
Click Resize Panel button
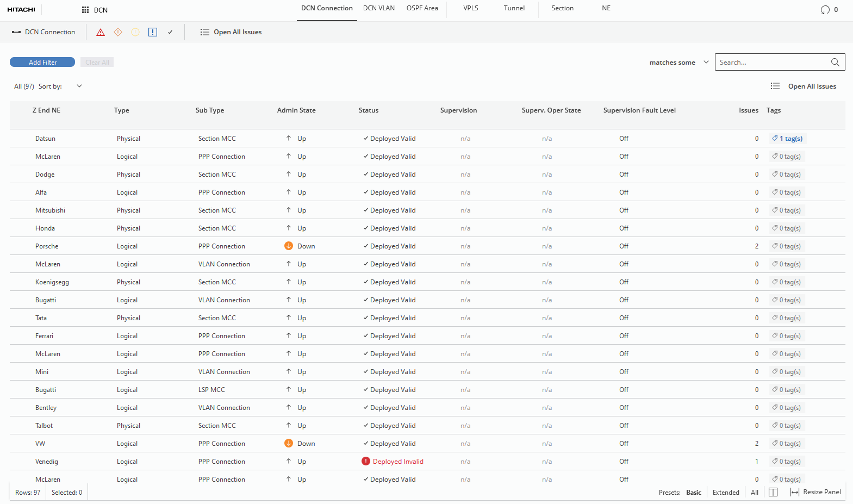click(815, 492)
